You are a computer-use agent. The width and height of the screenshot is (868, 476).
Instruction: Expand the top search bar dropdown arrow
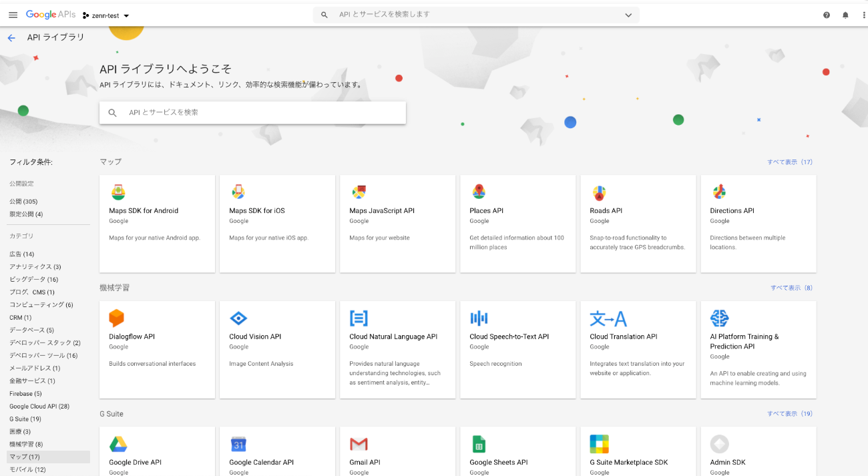click(628, 15)
